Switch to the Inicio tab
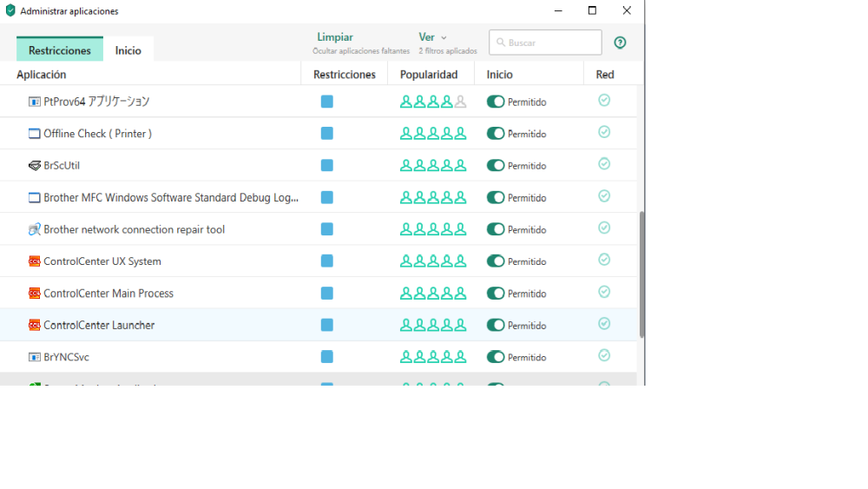Image resolution: width=868 pixels, height=489 pixels. tap(128, 50)
